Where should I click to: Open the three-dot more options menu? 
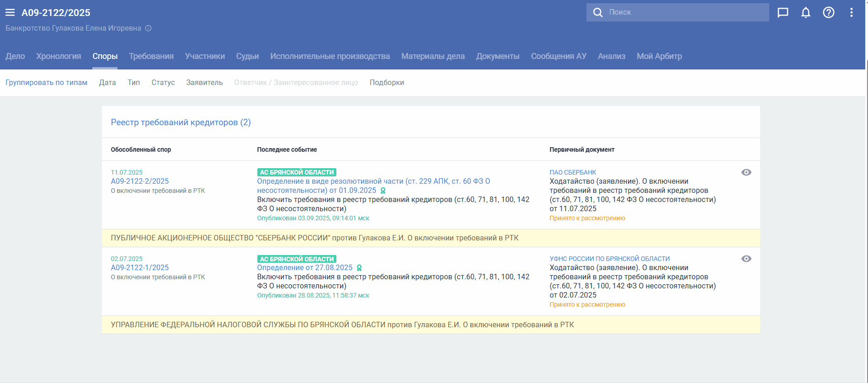tap(851, 12)
